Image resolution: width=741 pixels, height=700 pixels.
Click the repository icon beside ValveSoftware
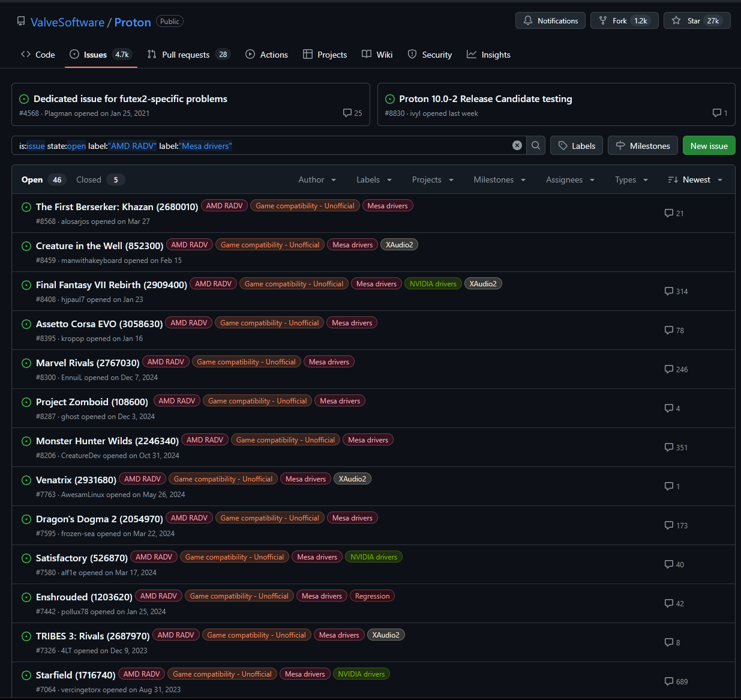coord(21,22)
